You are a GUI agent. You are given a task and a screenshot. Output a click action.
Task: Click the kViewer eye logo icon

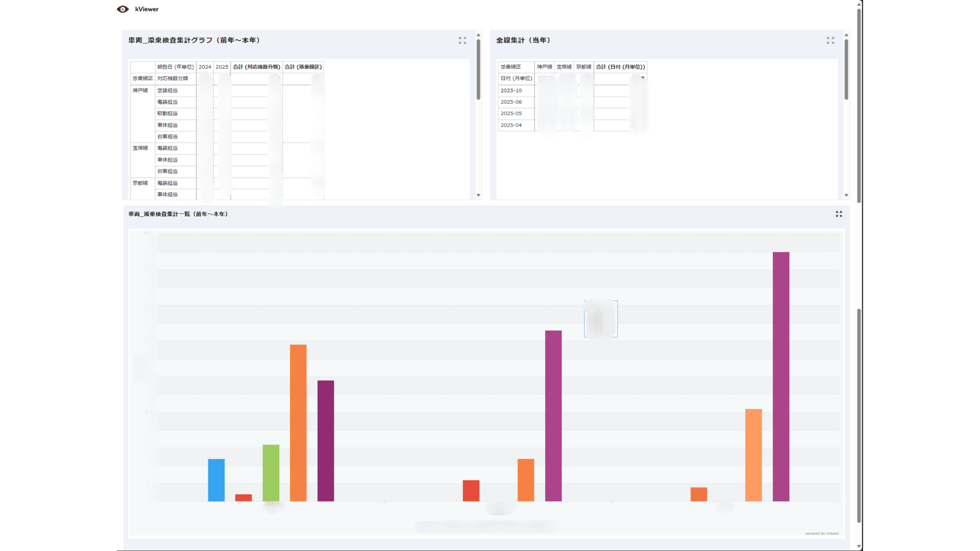pos(122,9)
